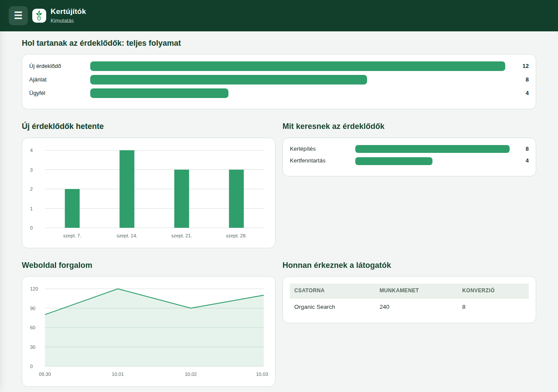
Task: Select the Ügyfél funnel bar
Action: 159,93
